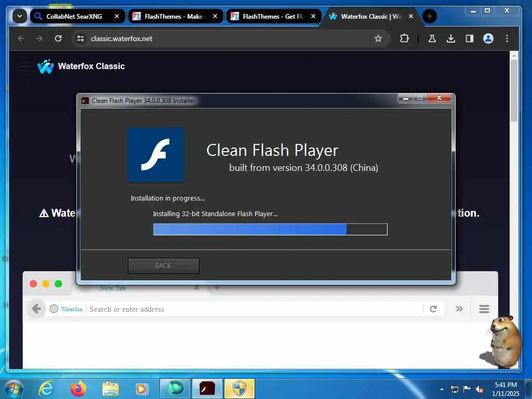Click the classic.waterfox.net address field
This screenshot has height=399, width=532.
point(231,38)
